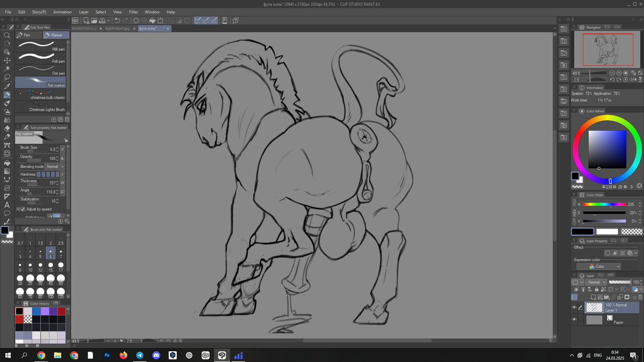Toggle visibility of Layer 1
The height and width of the screenshot is (362, 644).
click(x=574, y=307)
